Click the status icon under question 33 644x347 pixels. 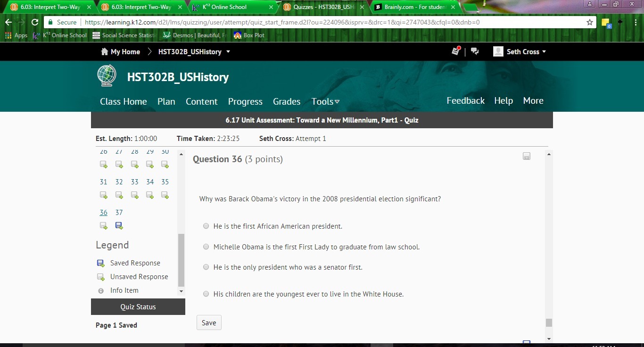click(134, 195)
